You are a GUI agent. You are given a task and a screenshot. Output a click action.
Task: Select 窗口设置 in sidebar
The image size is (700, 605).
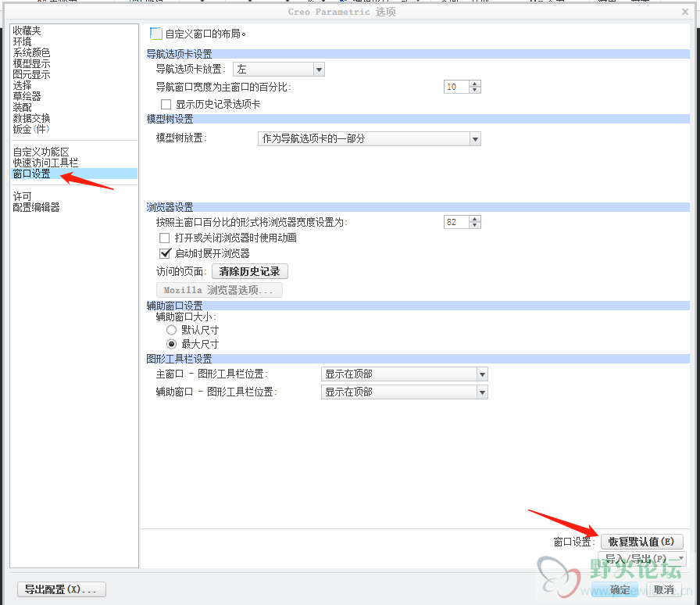(x=74, y=174)
